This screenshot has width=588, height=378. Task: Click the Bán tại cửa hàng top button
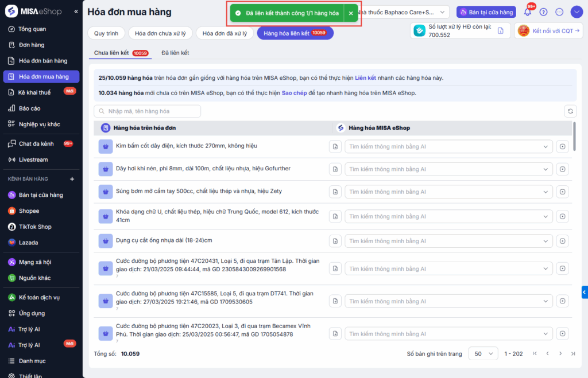(486, 12)
